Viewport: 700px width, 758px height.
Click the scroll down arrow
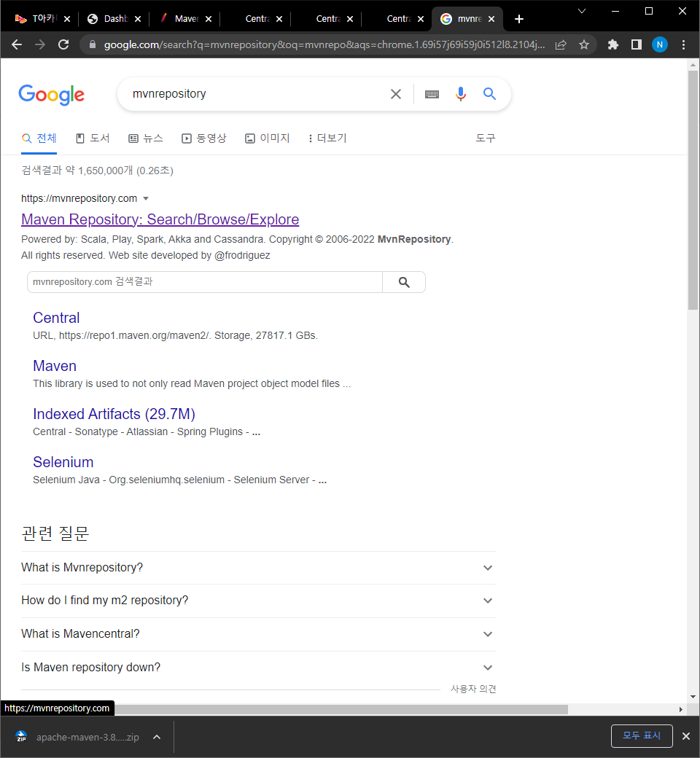693,697
